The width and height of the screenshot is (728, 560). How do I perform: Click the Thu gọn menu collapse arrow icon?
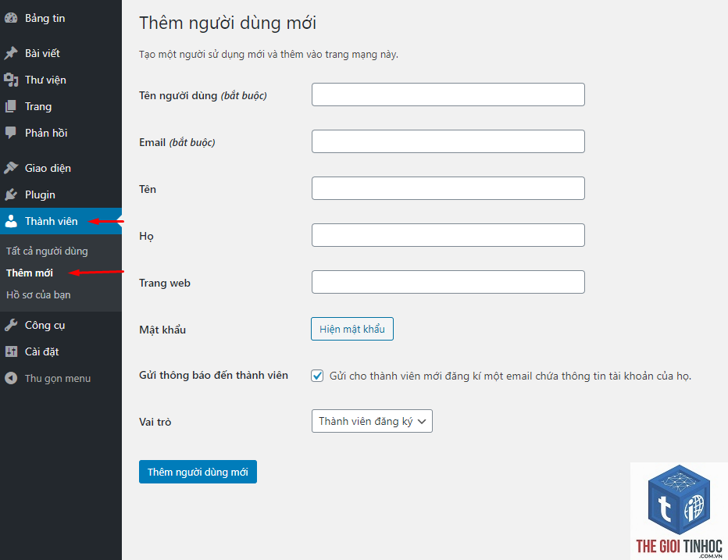point(11,378)
